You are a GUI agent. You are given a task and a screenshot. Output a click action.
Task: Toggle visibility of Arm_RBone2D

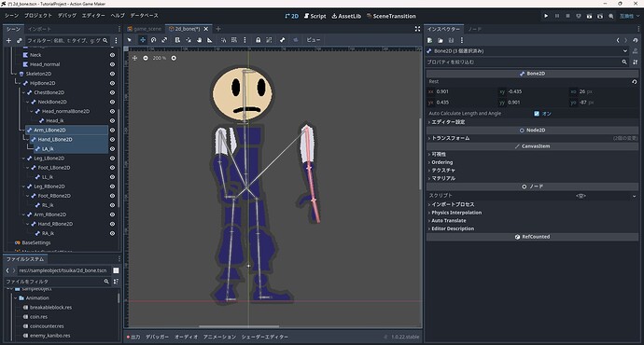point(112,214)
